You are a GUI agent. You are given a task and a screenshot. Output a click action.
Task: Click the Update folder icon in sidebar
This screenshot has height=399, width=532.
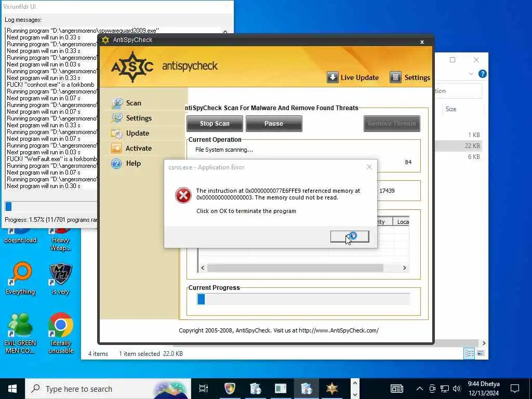coord(117,134)
